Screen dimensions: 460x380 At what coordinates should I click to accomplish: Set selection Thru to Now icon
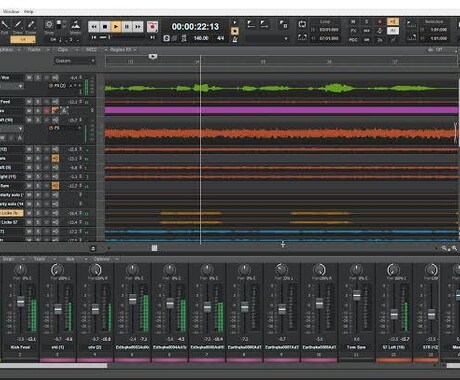[x=411, y=37]
